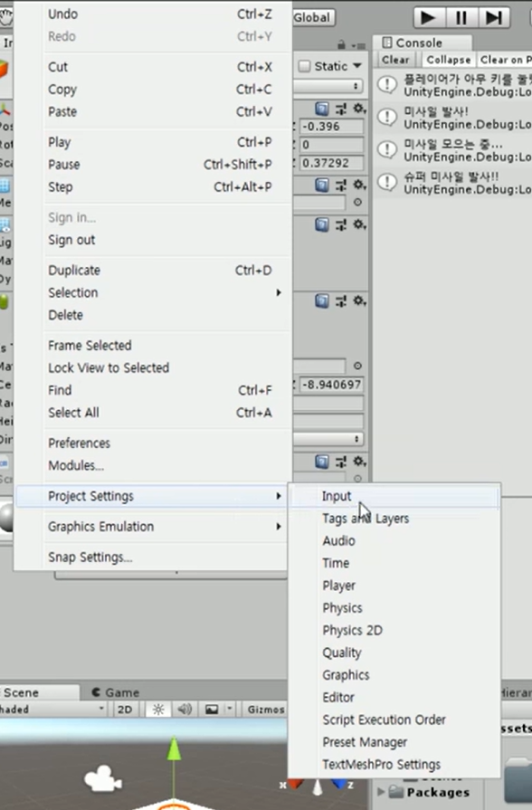Click the Pause button in toolbar
Viewport: 532px width, 810px height.
(x=461, y=17)
